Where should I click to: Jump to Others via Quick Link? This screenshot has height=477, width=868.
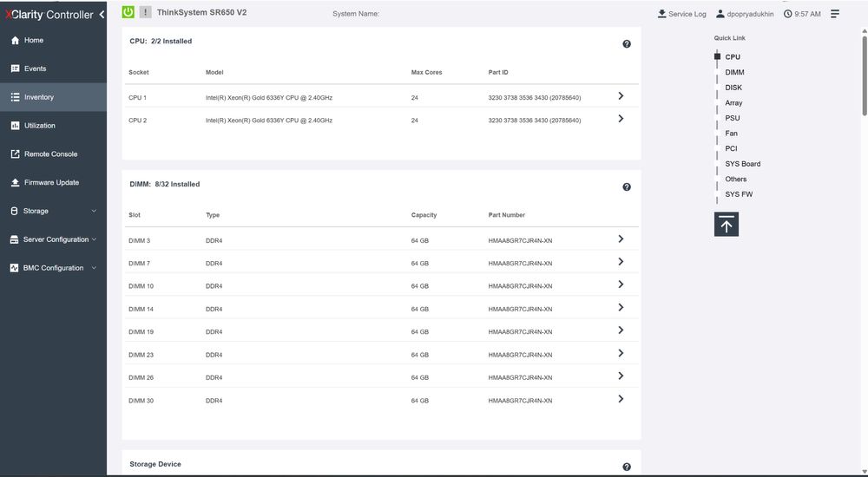click(x=736, y=180)
